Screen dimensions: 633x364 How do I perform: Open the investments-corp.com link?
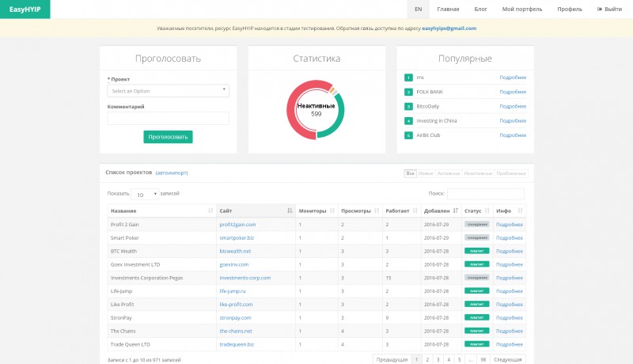[245, 278]
